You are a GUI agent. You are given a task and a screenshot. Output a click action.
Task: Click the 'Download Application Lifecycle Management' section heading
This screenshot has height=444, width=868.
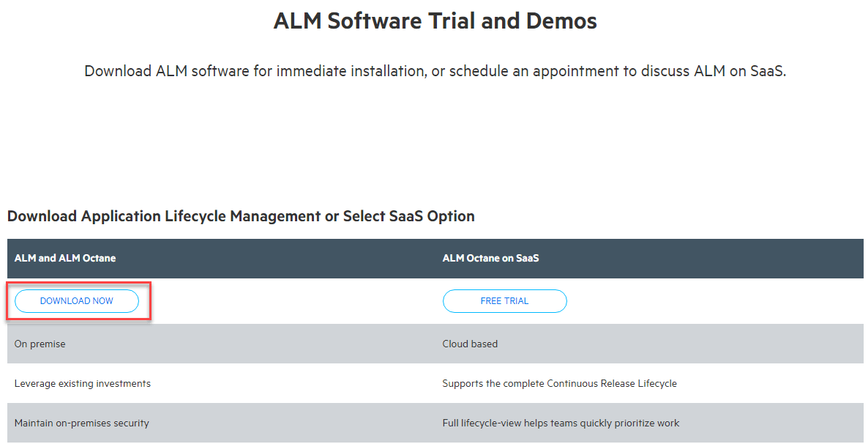coord(241,216)
